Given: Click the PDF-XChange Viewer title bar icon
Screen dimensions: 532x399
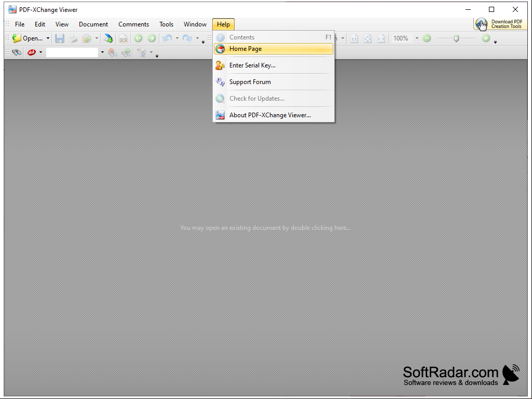Looking at the screenshot, I should point(12,9).
